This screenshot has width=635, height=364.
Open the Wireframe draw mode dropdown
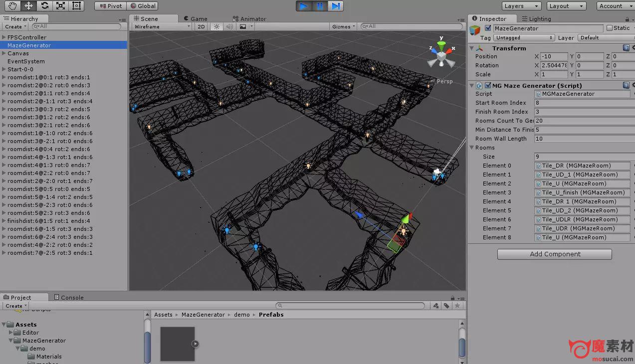pyautogui.click(x=162, y=26)
